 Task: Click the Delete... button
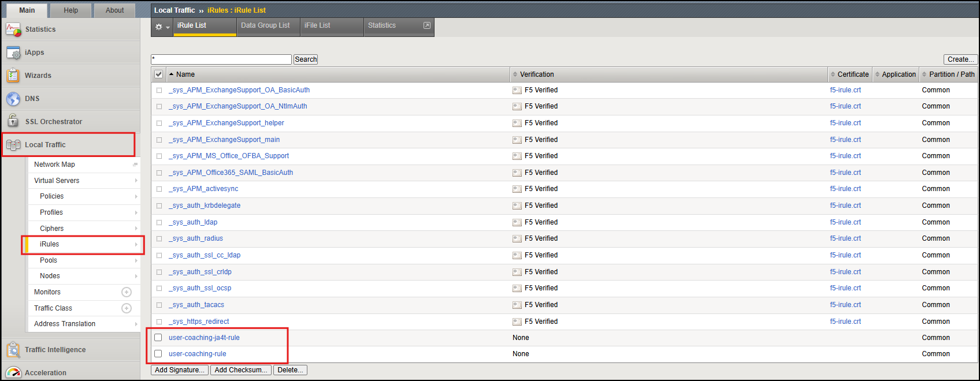[290, 370]
